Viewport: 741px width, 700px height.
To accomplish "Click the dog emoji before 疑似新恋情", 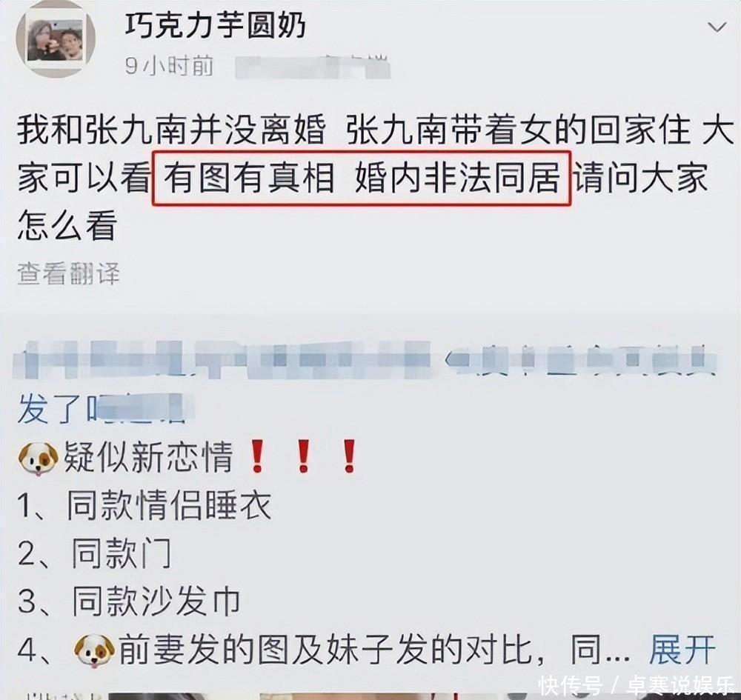I will [38, 458].
